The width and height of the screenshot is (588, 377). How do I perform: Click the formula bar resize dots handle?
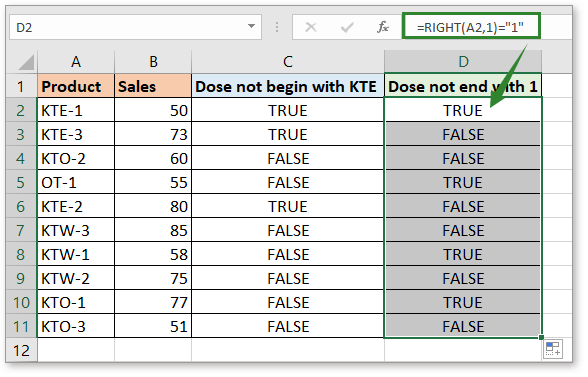click(x=277, y=27)
